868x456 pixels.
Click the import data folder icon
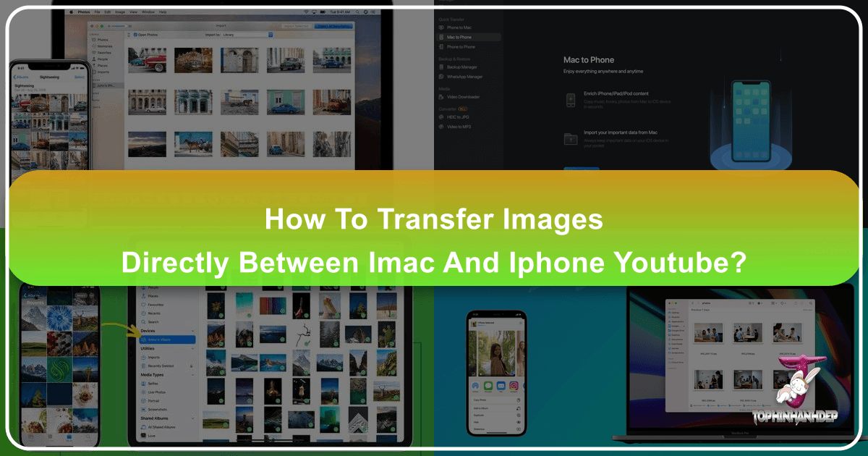[570, 138]
